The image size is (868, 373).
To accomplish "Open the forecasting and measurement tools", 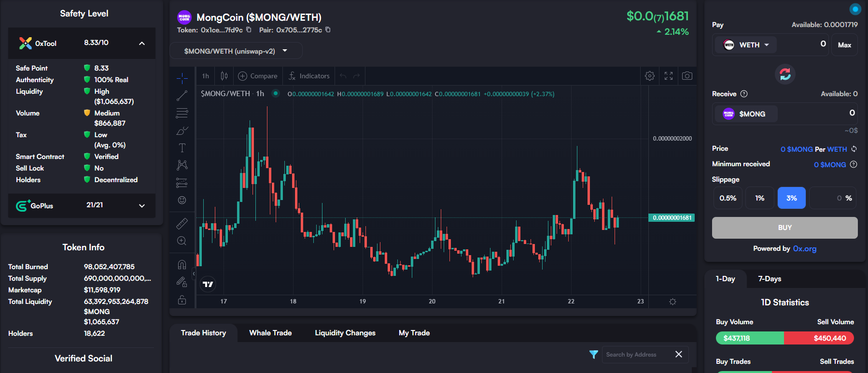I will 182,183.
